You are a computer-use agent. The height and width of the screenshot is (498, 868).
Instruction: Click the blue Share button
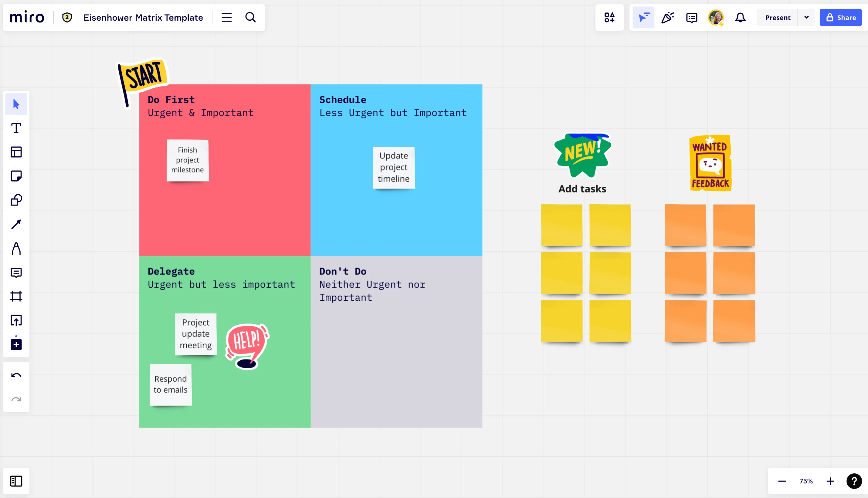pos(841,17)
